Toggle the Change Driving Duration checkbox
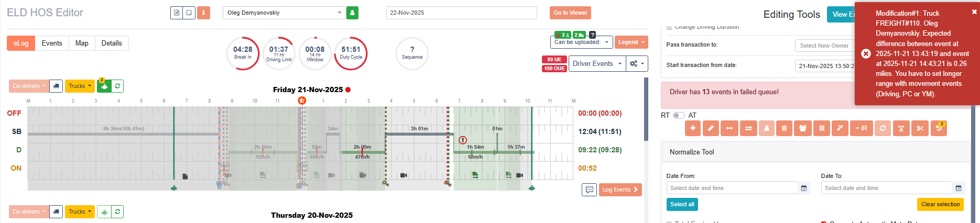The height and width of the screenshot is (223, 980). click(x=669, y=27)
